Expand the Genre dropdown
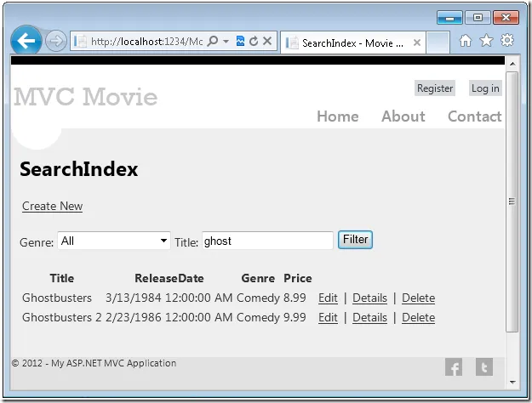The width and height of the screenshot is (532, 403). [x=163, y=241]
